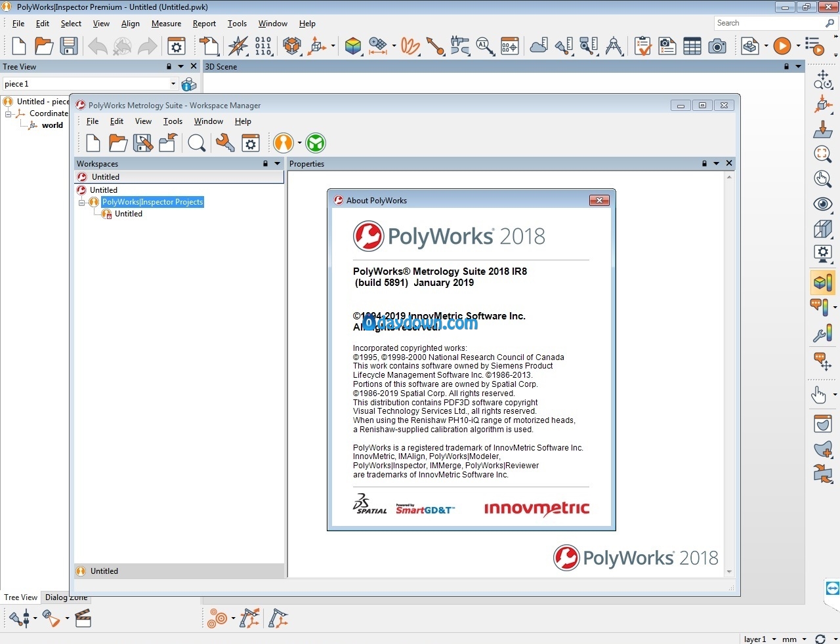This screenshot has height=644, width=840.
Task: Close the Properties panel with X
Action: 729,163
